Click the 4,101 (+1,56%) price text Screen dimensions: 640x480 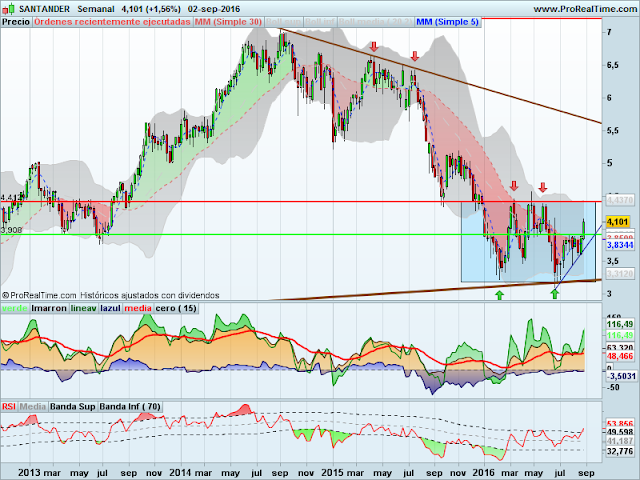click(x=151, y=9)
